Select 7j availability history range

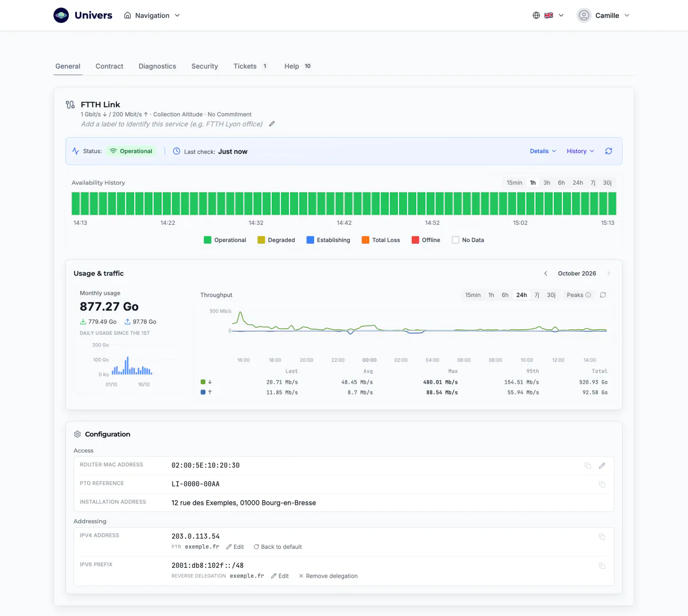click(593, 183)
